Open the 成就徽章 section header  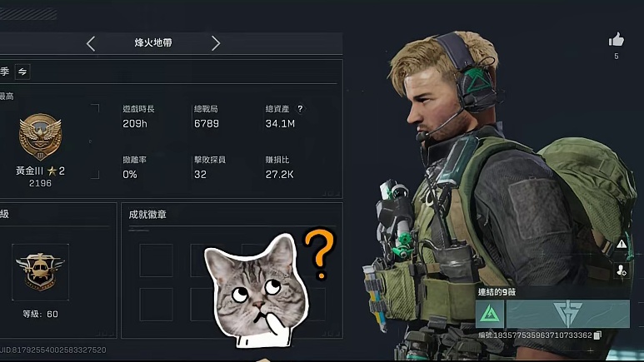point(147,215)
